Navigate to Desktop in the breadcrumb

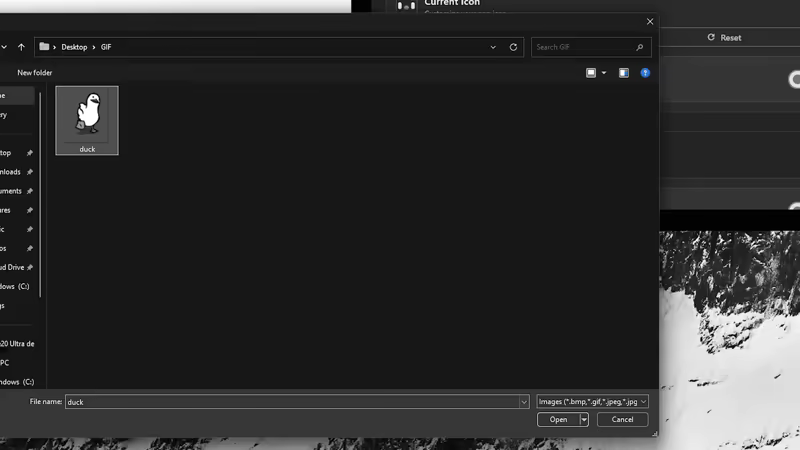click(74, 47)
